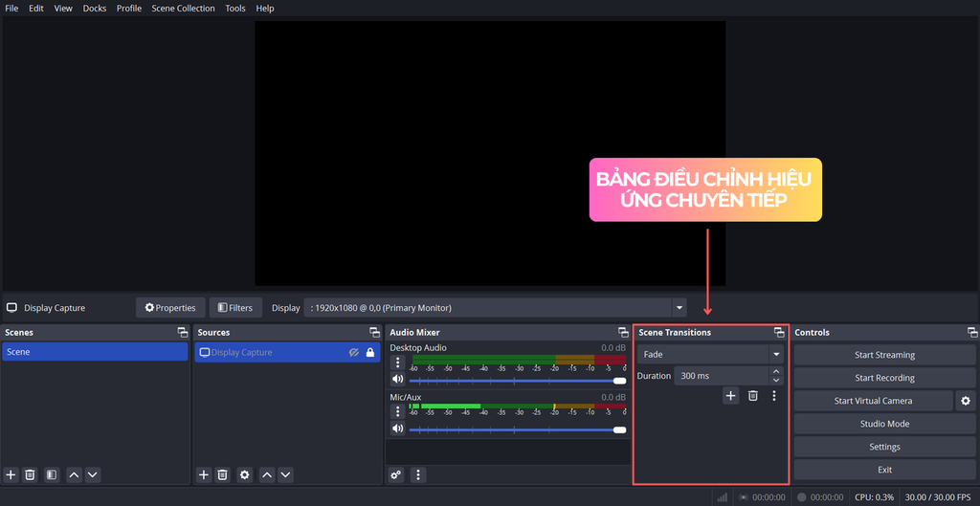980x506 pixels.
Task: Float the Audio Mixer dock icon
Action: [623, 332]
